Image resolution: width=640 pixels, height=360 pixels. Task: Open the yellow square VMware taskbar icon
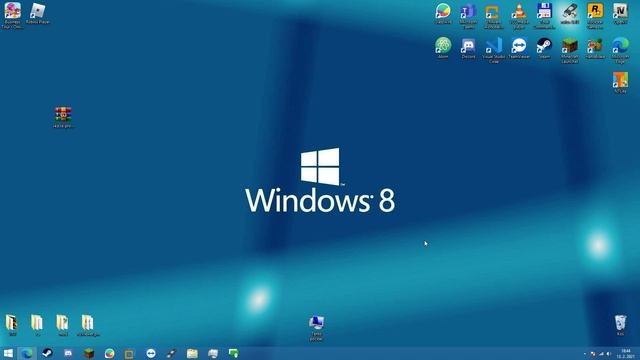pyautogui.click(x=129, y=353)
